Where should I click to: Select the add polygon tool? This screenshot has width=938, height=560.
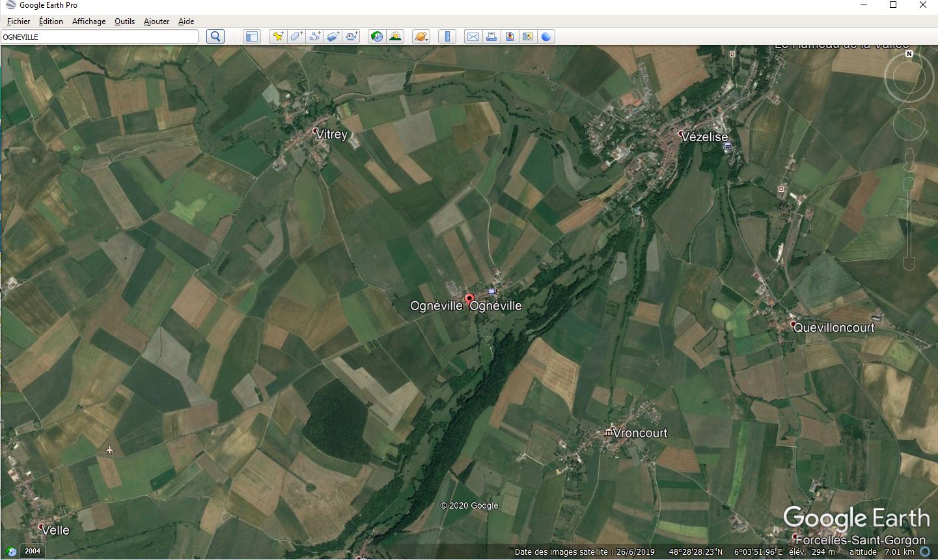tap(296, 36)
